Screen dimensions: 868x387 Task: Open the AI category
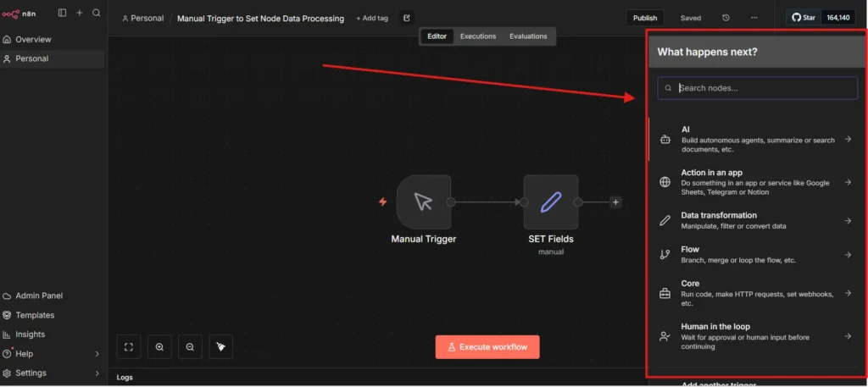757,140
